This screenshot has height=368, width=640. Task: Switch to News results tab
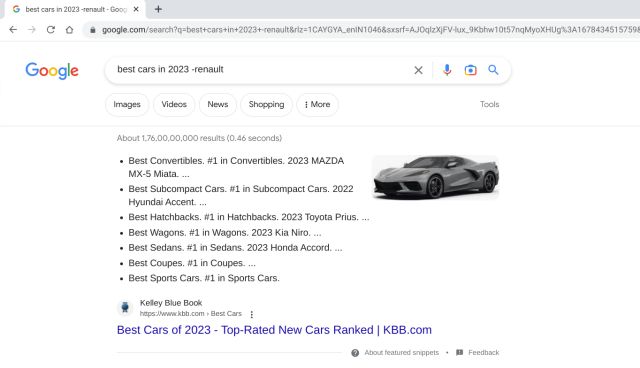[x=218, y=104]
